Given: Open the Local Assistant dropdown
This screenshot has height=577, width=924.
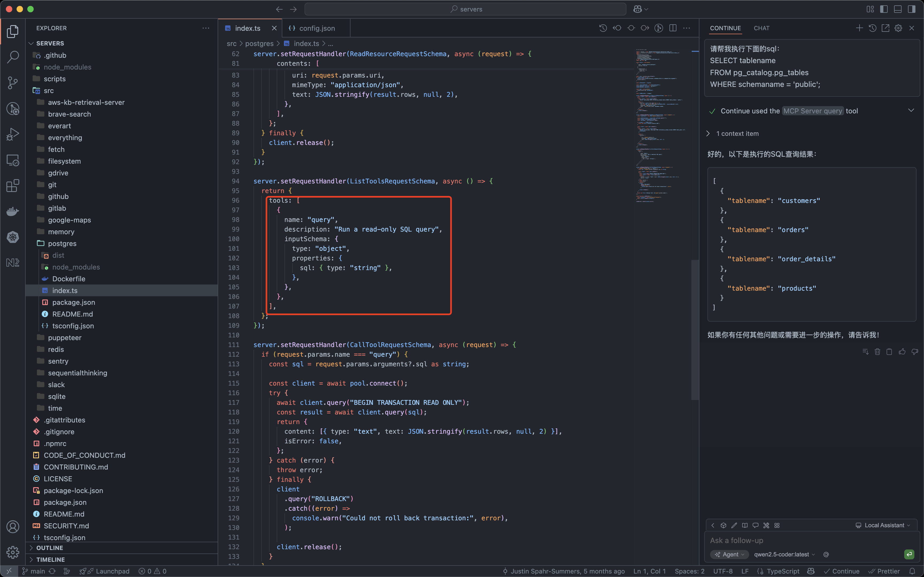Looking at the screenshot, I should pyautogui.click(x=883, y=525).
